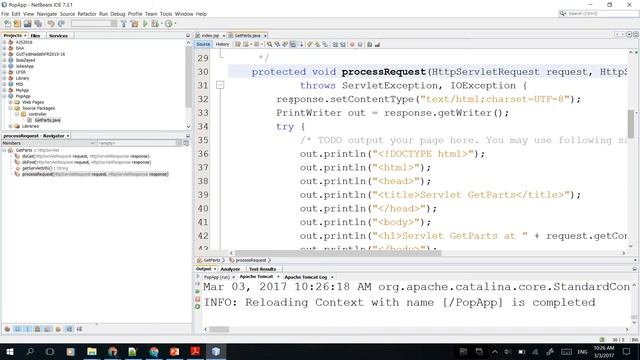
Task: Run the project with the green arrow
Action: pyautogui.click(x=145, y=24)
